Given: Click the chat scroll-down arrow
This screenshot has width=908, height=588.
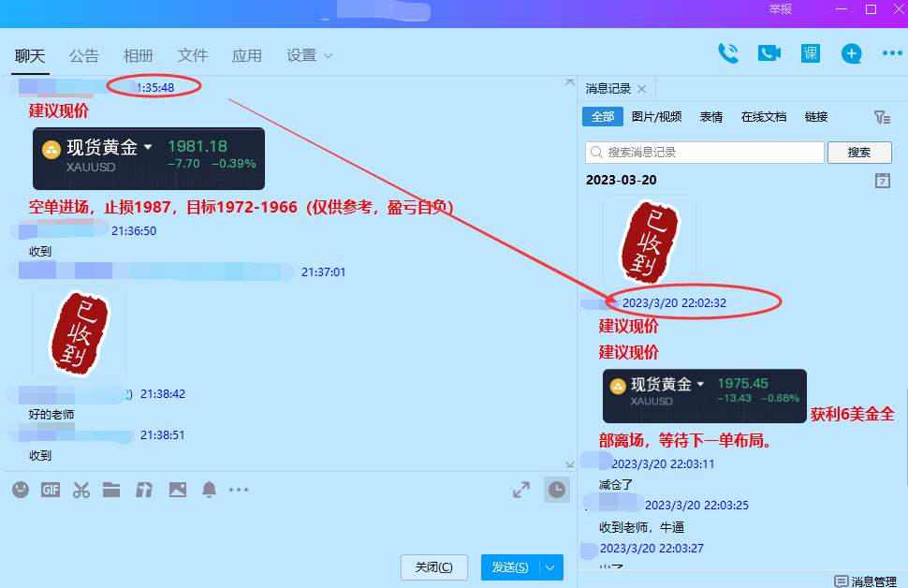Looking at the screenshot, I should tap(570, 464).
